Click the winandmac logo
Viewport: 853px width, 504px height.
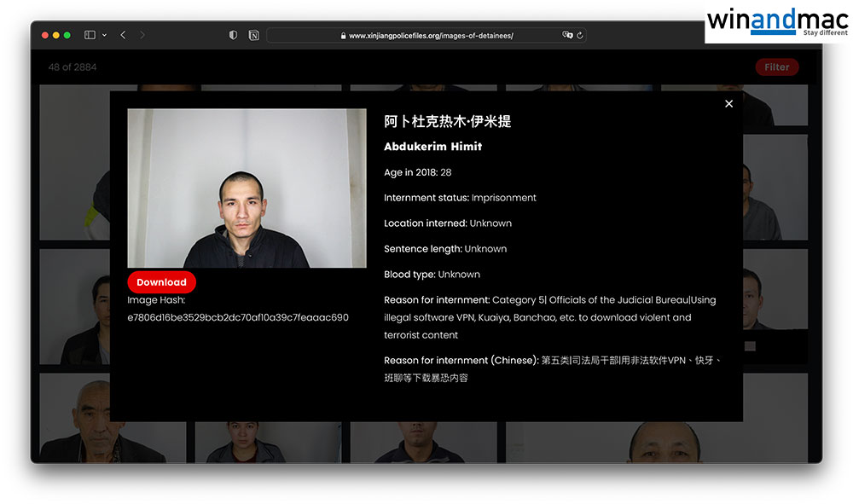pos(776,20)
